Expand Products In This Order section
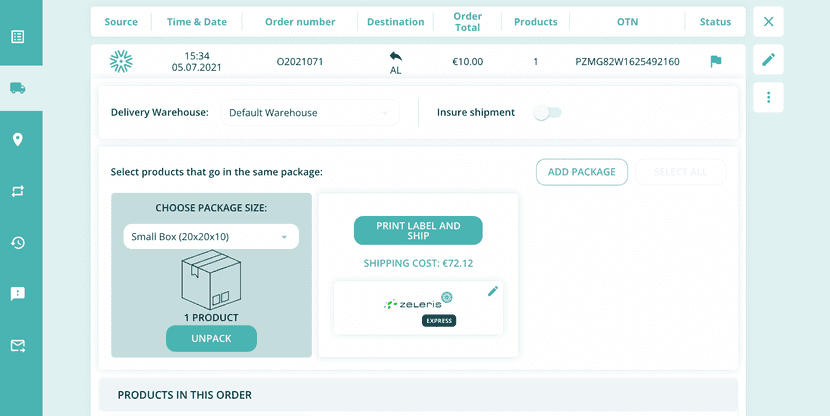Image resolution: width=830 pixels, height=416 pixels. coord(417,395)
